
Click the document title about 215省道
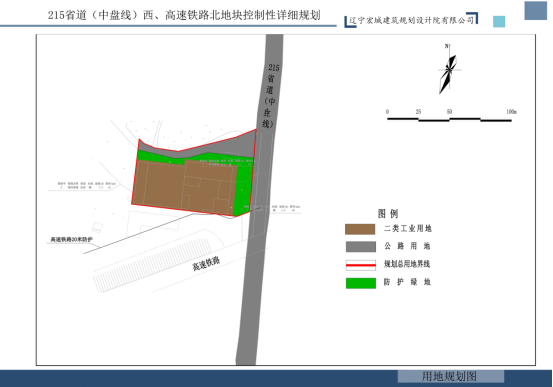(x=184, y=15)
